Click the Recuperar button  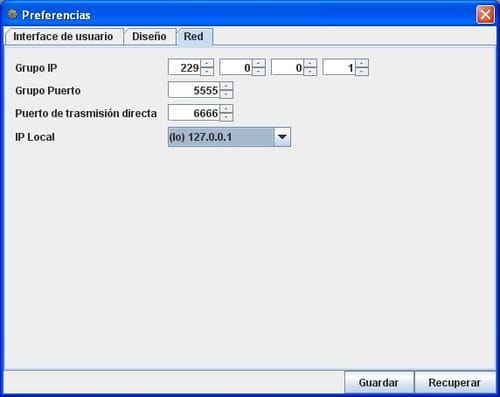pos(455,382)
